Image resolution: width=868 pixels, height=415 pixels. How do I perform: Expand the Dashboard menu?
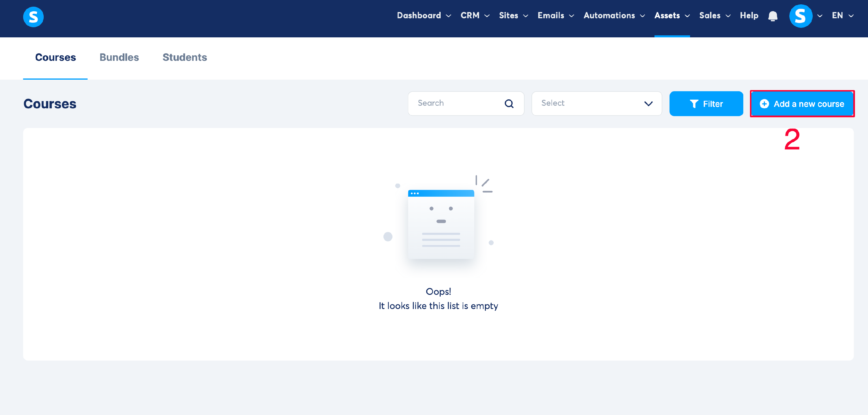(424, 16)
